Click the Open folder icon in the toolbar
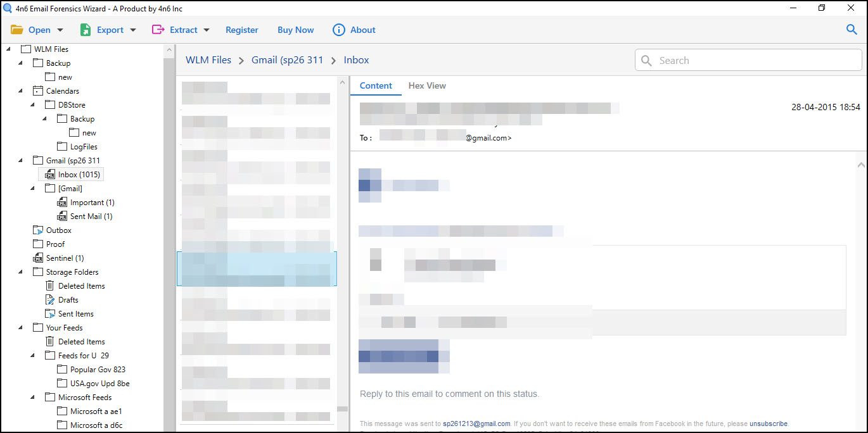Viewport: 868px width, 433px height. [x=16, y=30]
